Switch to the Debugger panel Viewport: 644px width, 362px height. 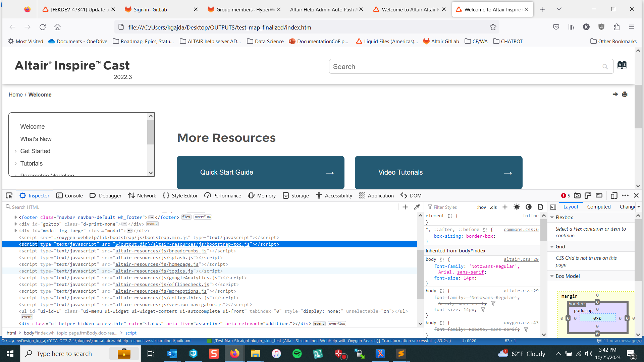pyautogui.click(x=105, y=195)
